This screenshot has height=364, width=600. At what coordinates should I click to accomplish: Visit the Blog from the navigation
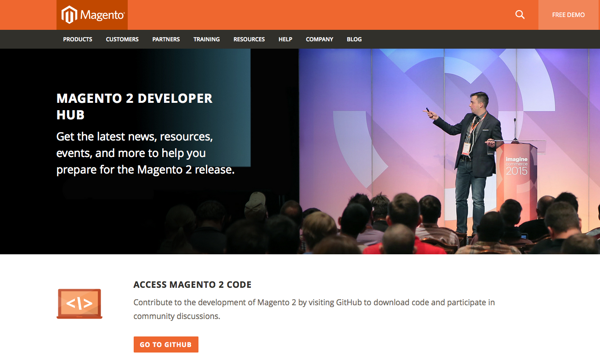[354, 39]
